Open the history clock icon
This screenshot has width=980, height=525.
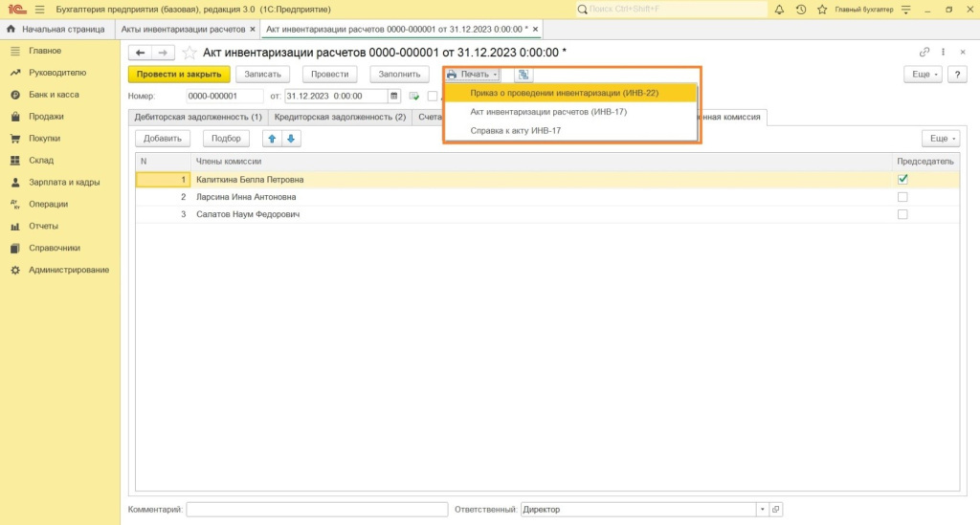[800, 9]
